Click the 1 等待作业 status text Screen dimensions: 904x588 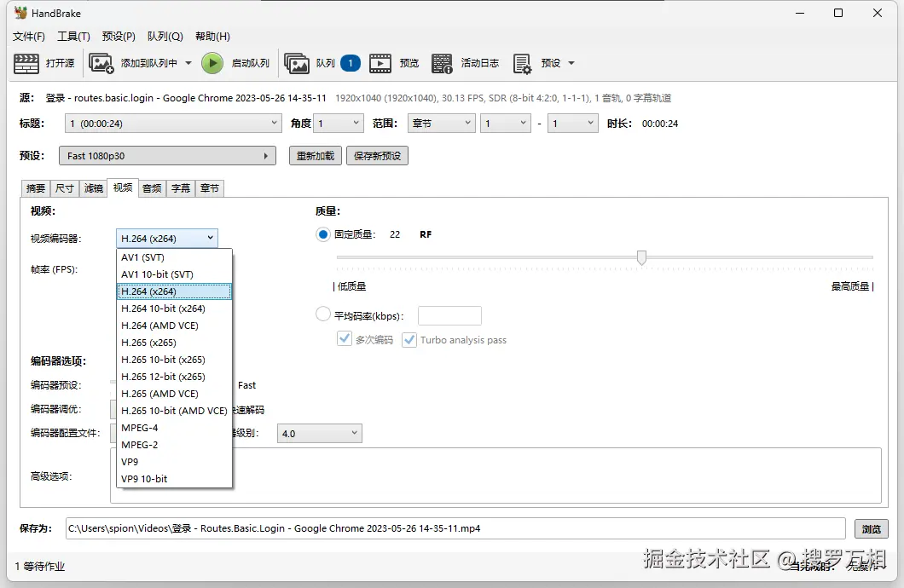[40, 566]
